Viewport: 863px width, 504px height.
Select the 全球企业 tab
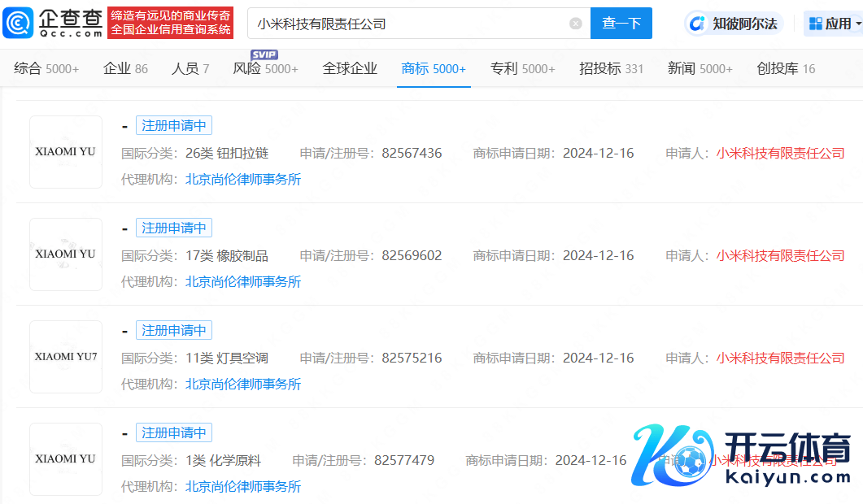pos(350,69)
